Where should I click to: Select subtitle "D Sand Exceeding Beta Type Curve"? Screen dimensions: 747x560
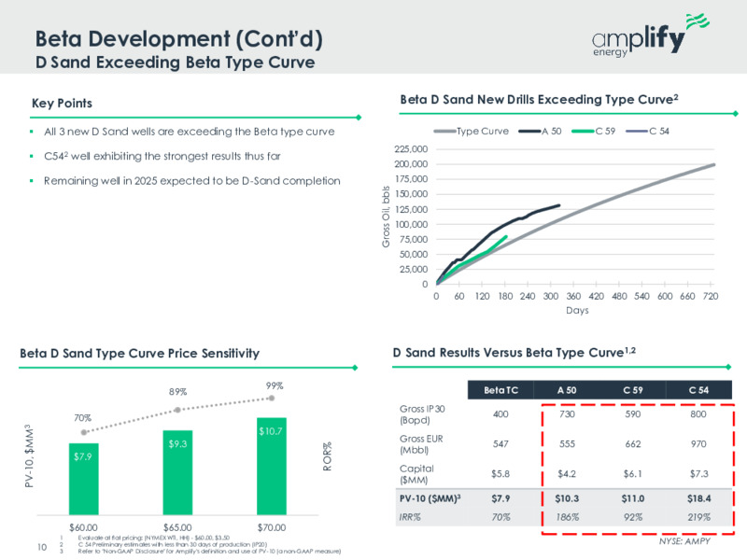point(175,63)
